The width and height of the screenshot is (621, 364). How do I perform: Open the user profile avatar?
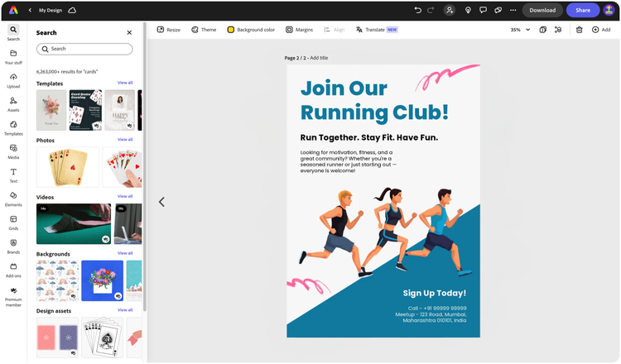(609, 10)
